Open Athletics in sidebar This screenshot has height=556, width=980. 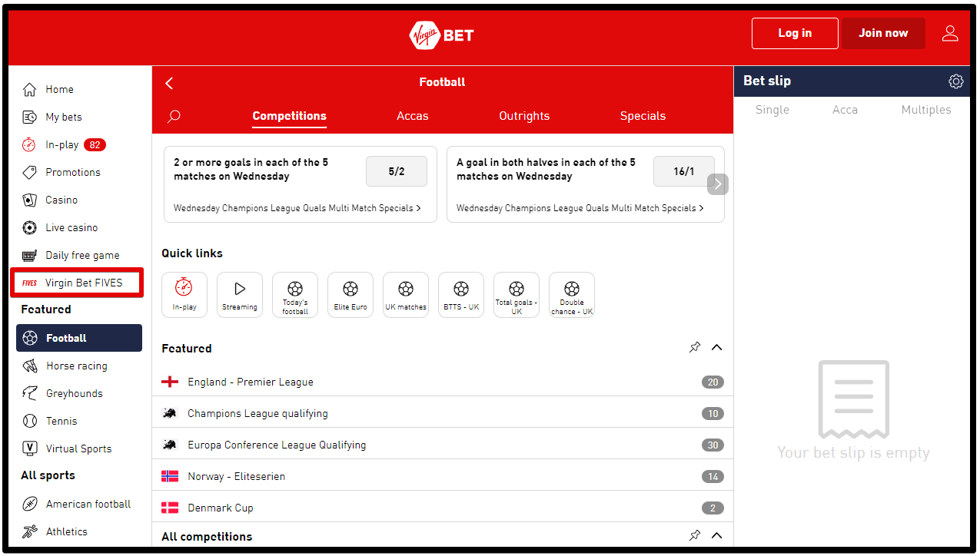click(78, 532)
